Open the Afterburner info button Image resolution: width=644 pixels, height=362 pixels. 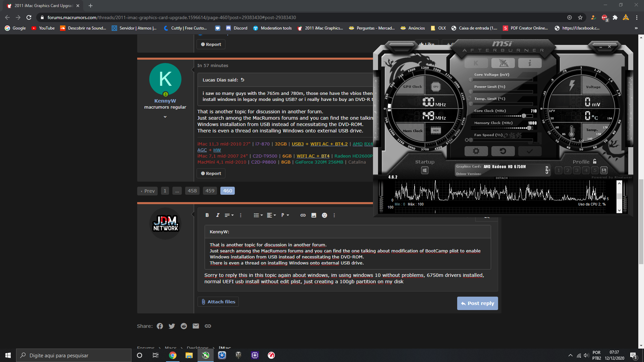pyautogui.click(x=530, y=63)
